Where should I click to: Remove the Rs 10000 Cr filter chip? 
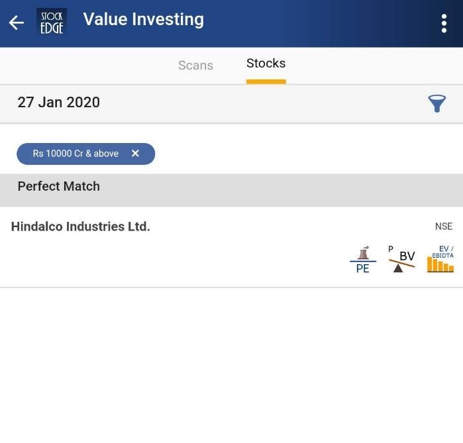[135, 153]
